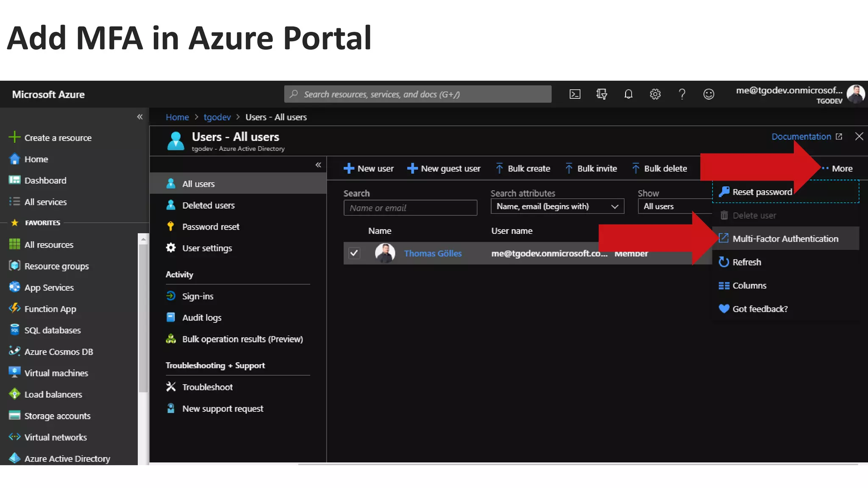Collapse the Users blade menu
The width and height of the screenshot is (868, 488).
point(318,165)
